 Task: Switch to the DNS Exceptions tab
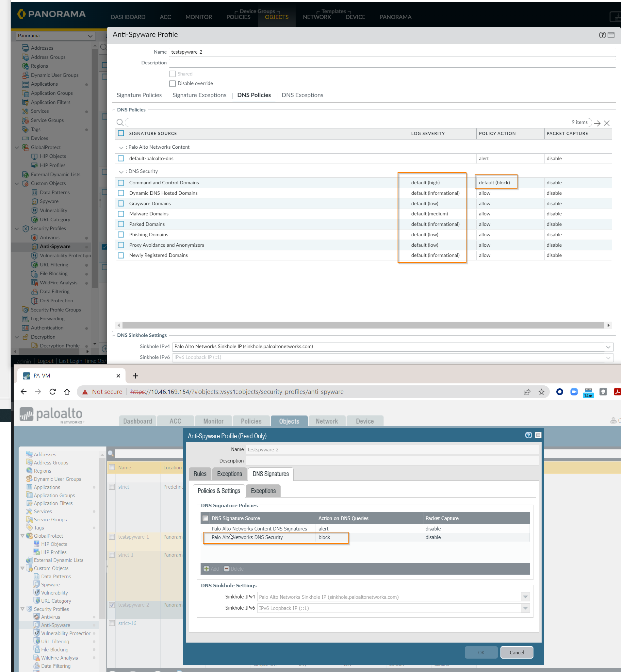click(x=302, y=95)
